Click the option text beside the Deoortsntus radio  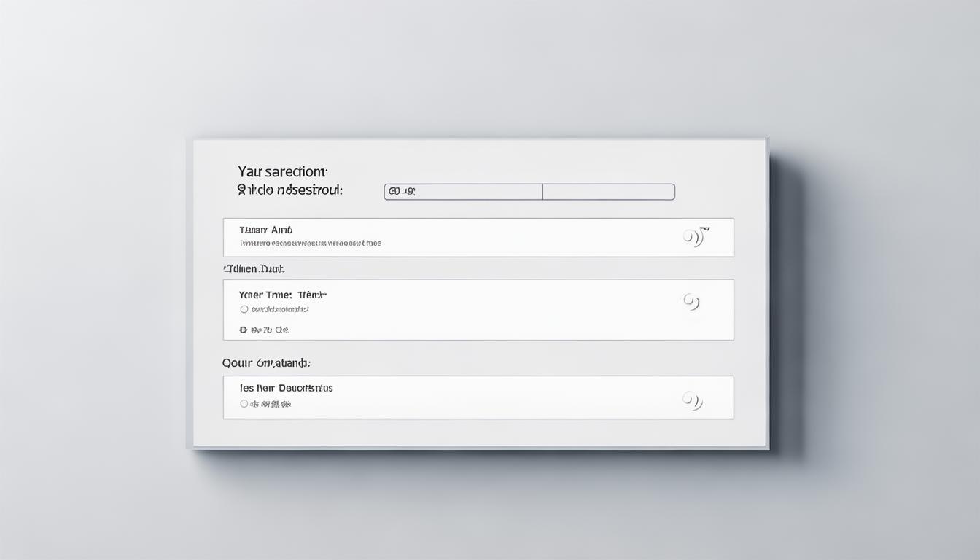tap(271, 403)
